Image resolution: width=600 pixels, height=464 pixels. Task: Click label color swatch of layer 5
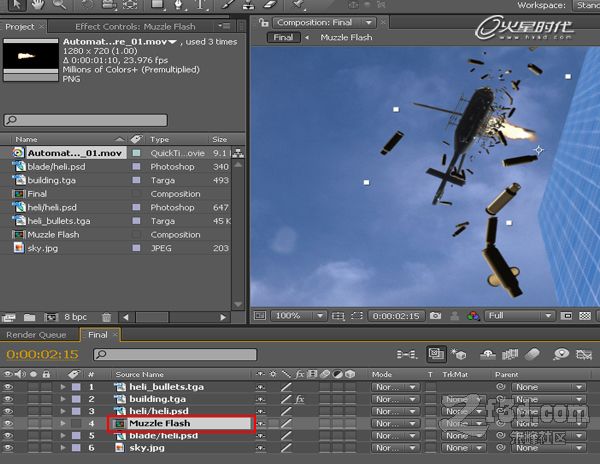(76, 435)
